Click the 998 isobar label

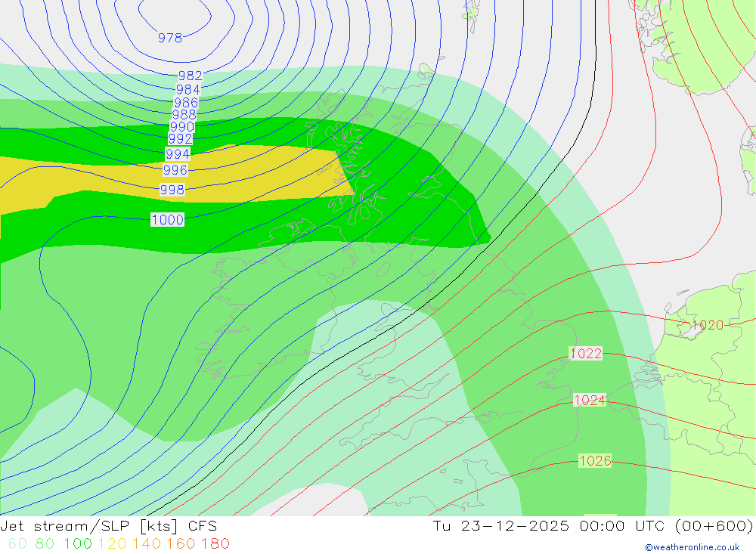click(172, 190)
